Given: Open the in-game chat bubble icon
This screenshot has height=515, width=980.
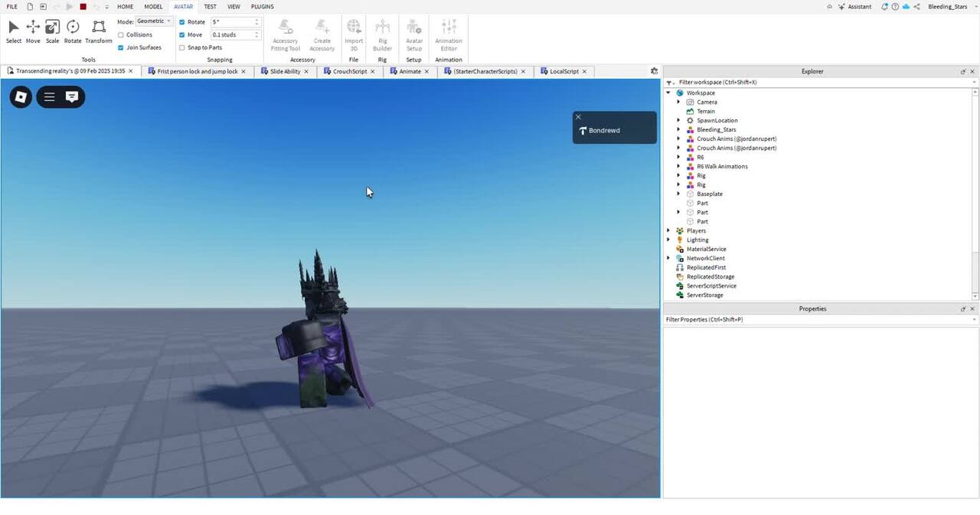Looking at the screenshot, I should click(x=72, y=97).
